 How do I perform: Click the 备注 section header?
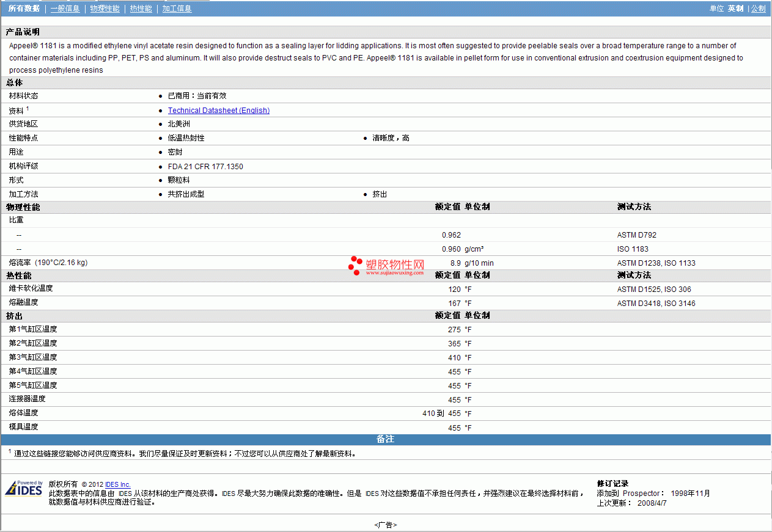click(385, 440)
